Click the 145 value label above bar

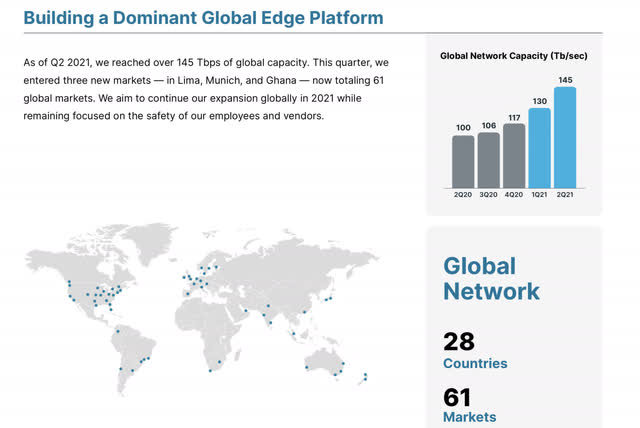point(565,79)
